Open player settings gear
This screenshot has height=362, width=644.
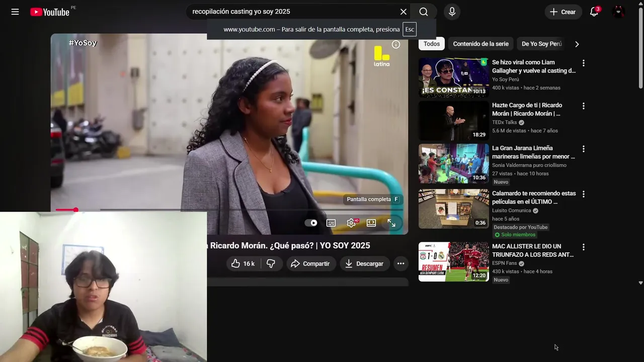point(351,223)
